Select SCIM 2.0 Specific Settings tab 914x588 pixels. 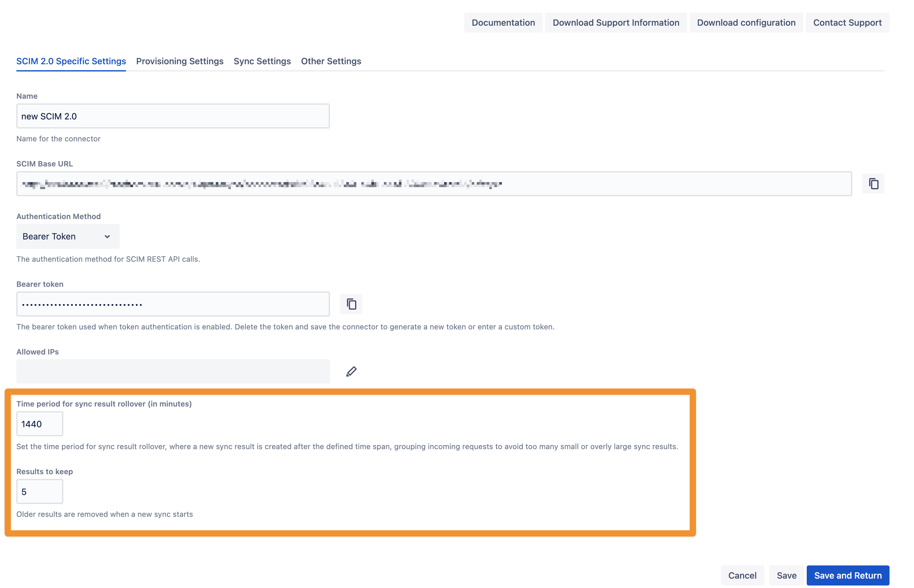[x=71, y=61]
